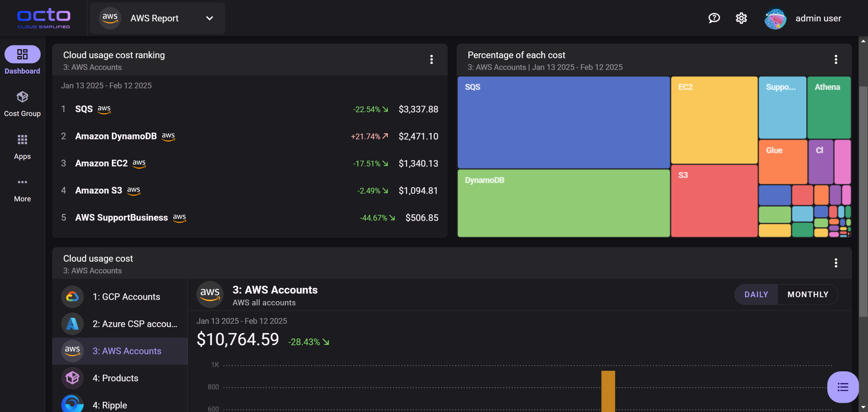Click the -28.43% total change
The height and width of the screenshot is (412, 868).
(309, 342)
